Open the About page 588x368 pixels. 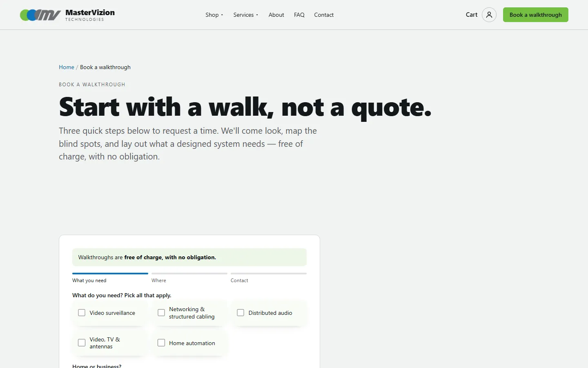click(276, 15)
